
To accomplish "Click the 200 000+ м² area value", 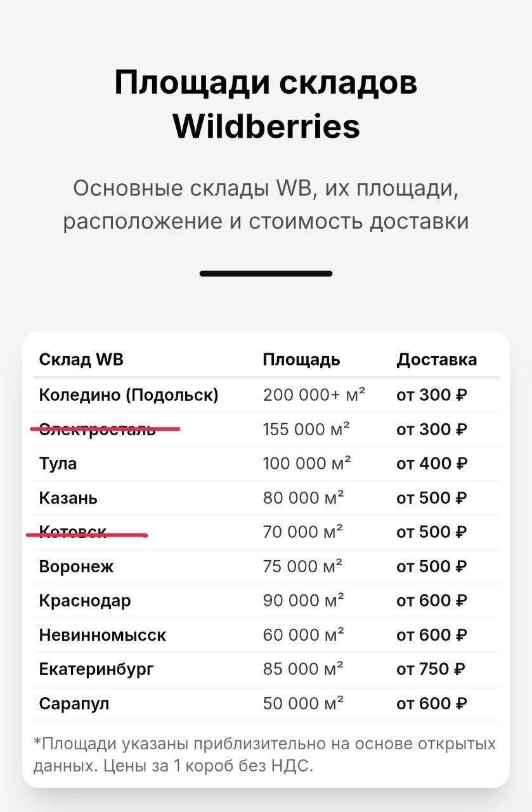I will [315, 395].
